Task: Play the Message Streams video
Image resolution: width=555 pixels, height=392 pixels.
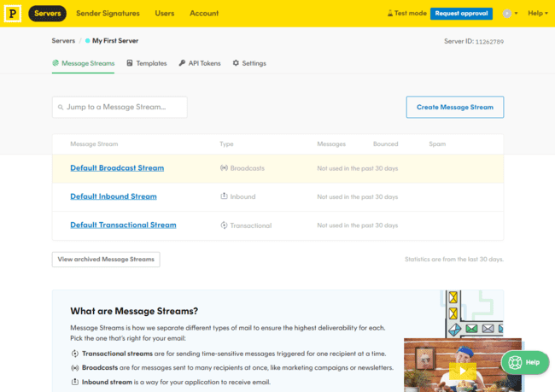Action: click(462, 370)
